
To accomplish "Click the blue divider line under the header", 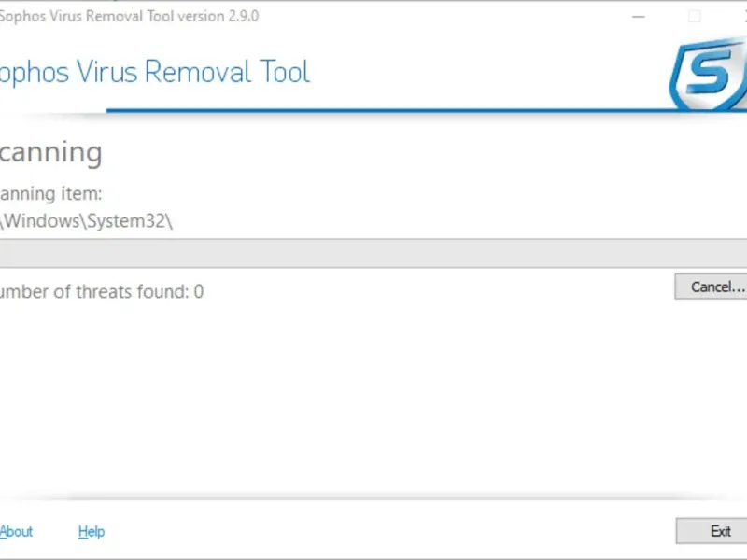I will click(x=373, y=110).
